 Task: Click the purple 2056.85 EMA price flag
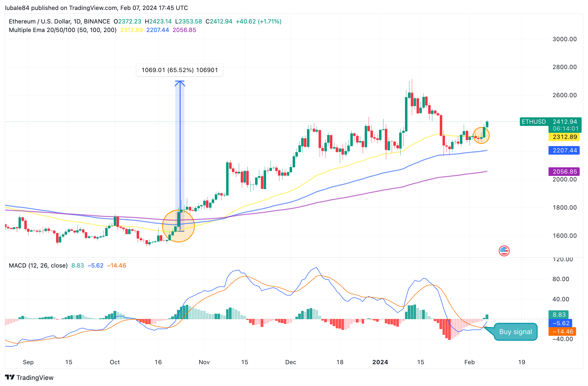pos(564,172)
